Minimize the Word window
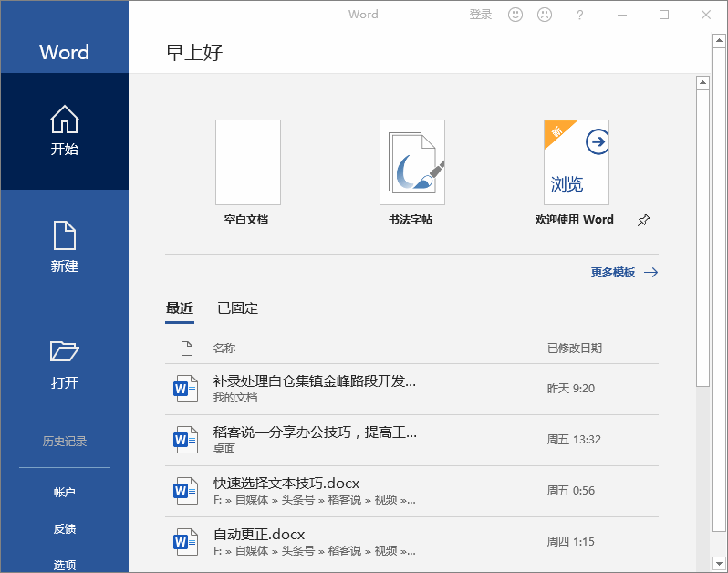Image resolution: width=728 pixels, height=573 pixels. tap(622, 15)
